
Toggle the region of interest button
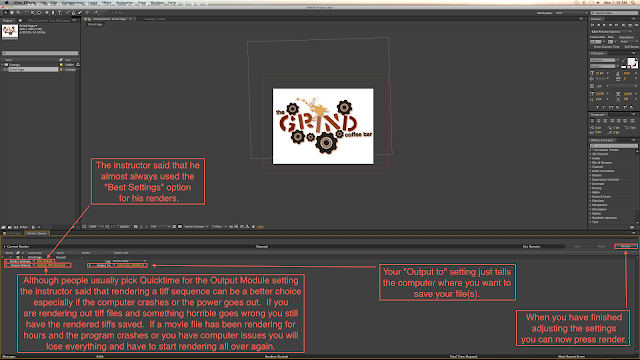click(174, 227)
